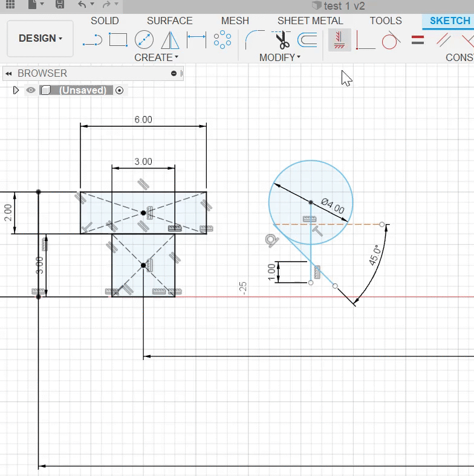The width and height of the screenshot is (474, 476).
Task: Select the 6.00 width dimension
Action: (143, 120)
